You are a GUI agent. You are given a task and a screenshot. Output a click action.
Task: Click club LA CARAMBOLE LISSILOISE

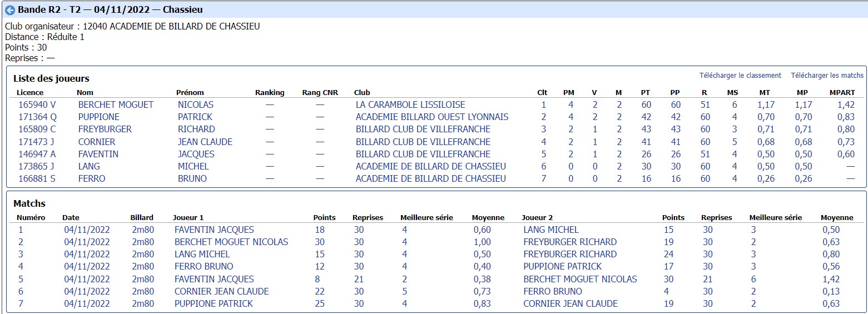410,104
